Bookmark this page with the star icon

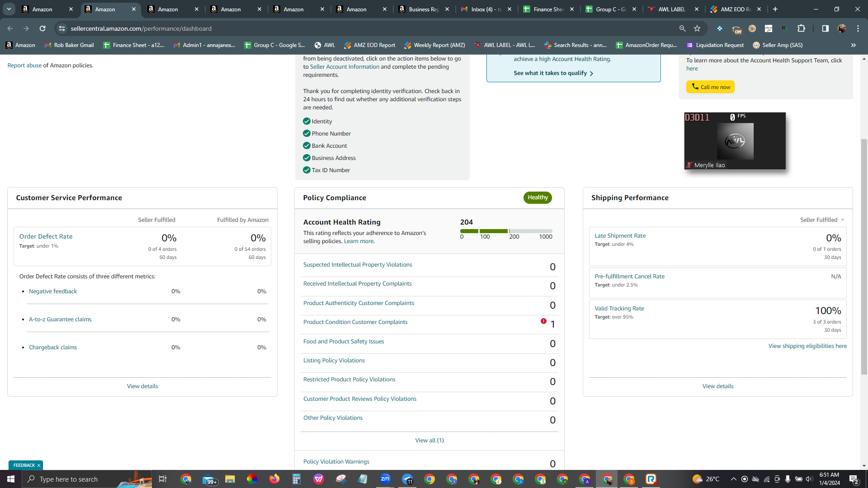[697, 28]
